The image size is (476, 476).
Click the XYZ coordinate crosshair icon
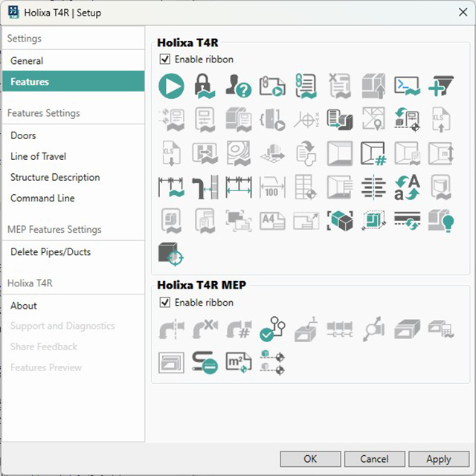click(306, 120)
